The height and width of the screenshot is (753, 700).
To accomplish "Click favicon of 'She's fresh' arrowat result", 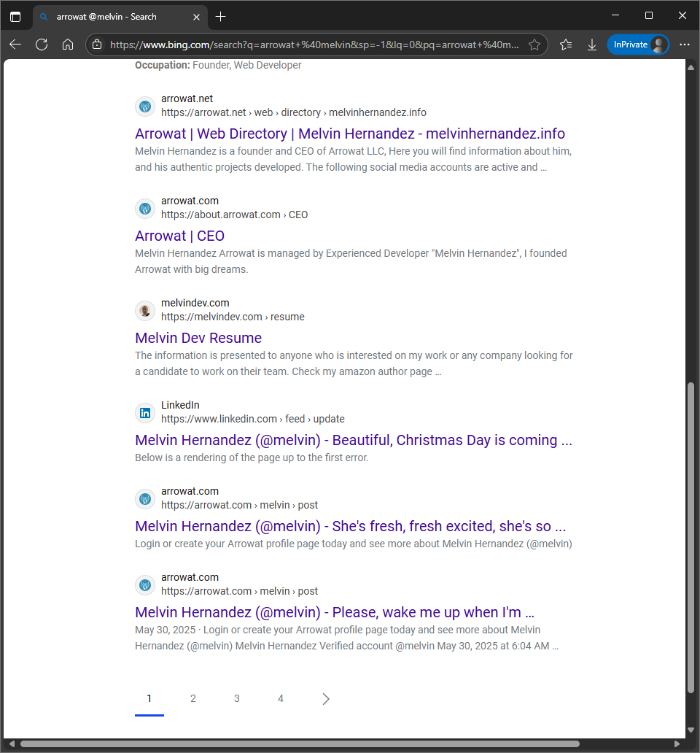I will point(145,499).
